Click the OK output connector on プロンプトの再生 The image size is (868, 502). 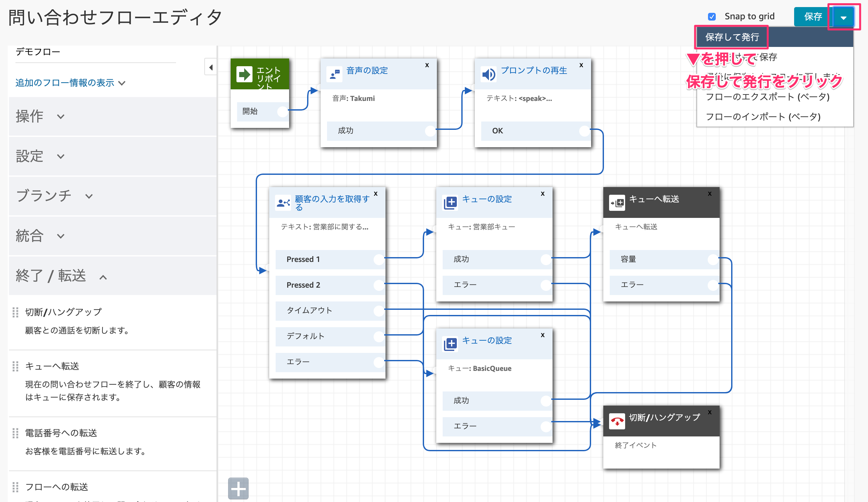click(x=585, y=130)
